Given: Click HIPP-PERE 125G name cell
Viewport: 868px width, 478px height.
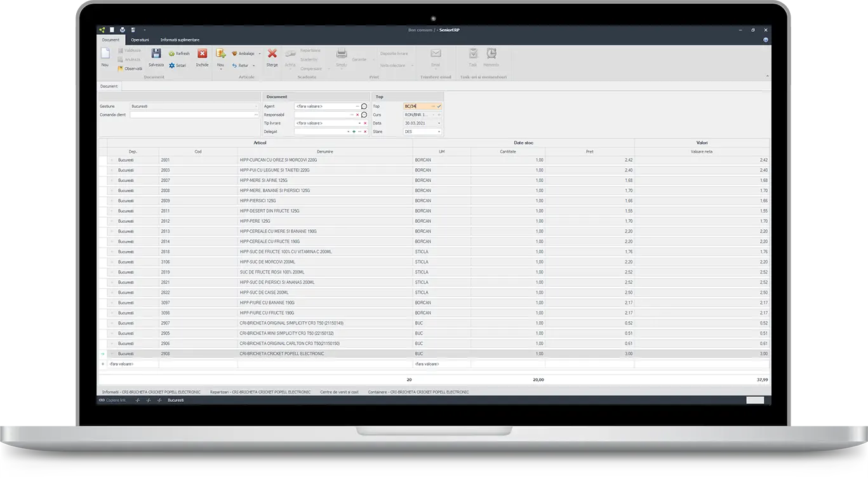Looking at the screenshot, I should [x=325, y=221].
